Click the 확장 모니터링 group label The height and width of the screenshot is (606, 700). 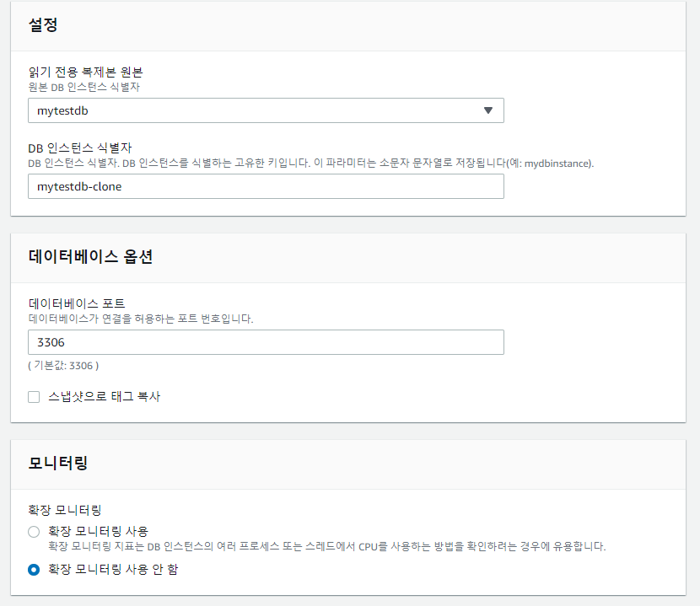coord(65,510)
